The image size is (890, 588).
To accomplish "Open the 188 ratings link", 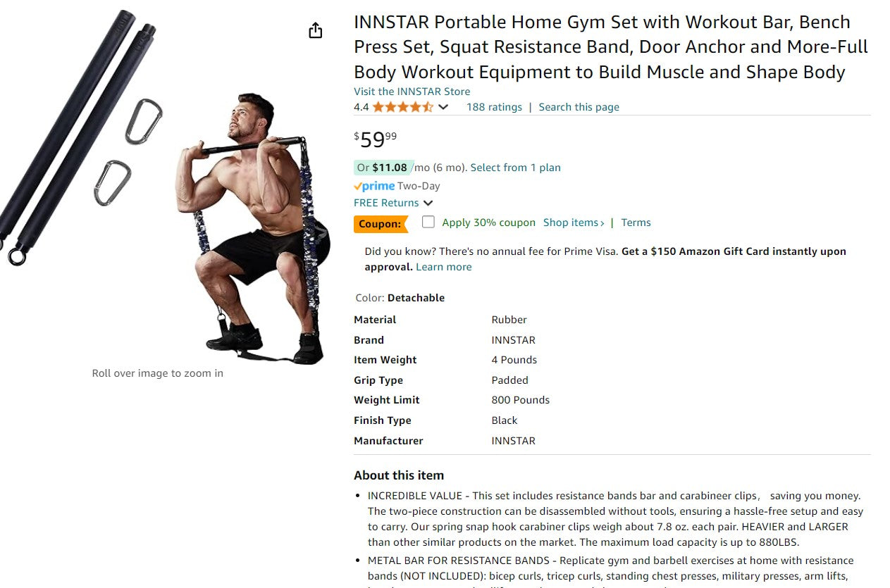I will tap(493, 106).
